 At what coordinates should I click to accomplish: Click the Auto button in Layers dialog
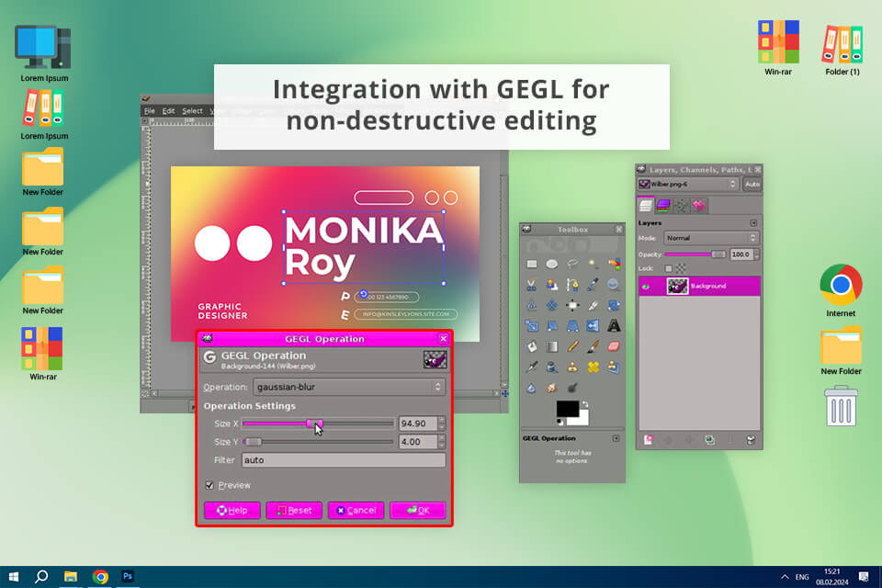pos(752,184)
